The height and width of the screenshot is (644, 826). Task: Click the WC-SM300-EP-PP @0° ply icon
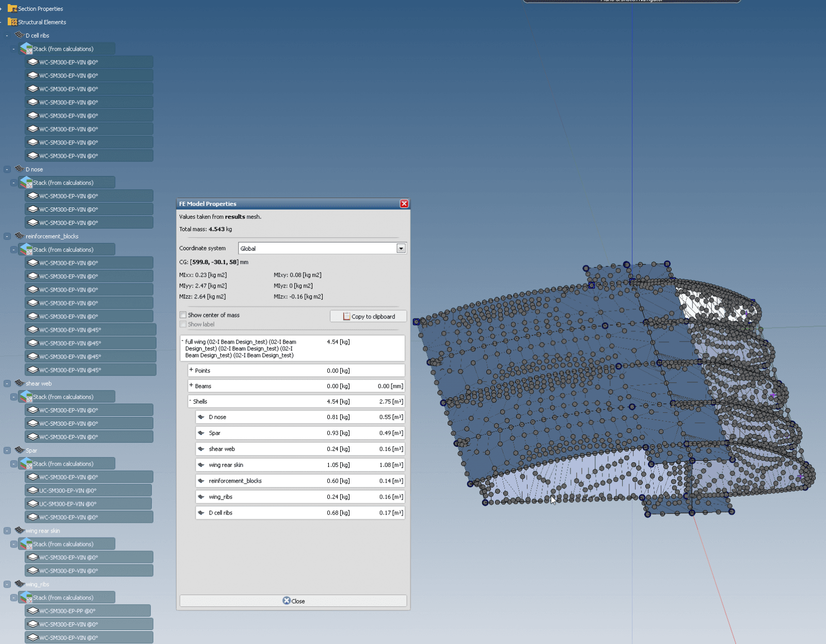click(x=33, y=610)
